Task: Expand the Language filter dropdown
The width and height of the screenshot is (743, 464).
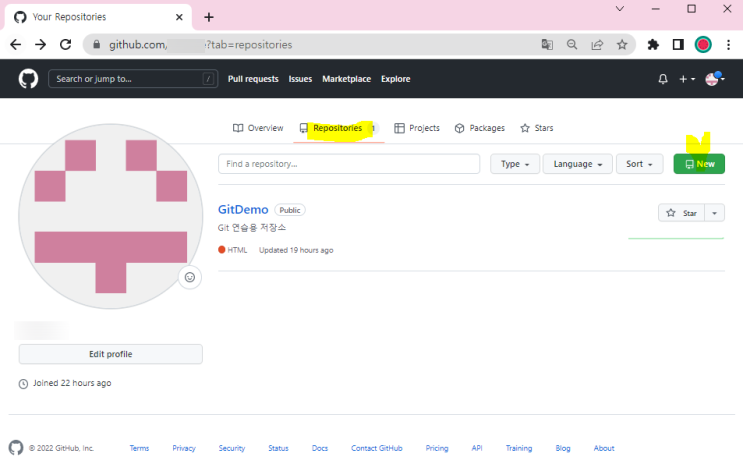Action: pyautogui.click(x=578, y=164)
